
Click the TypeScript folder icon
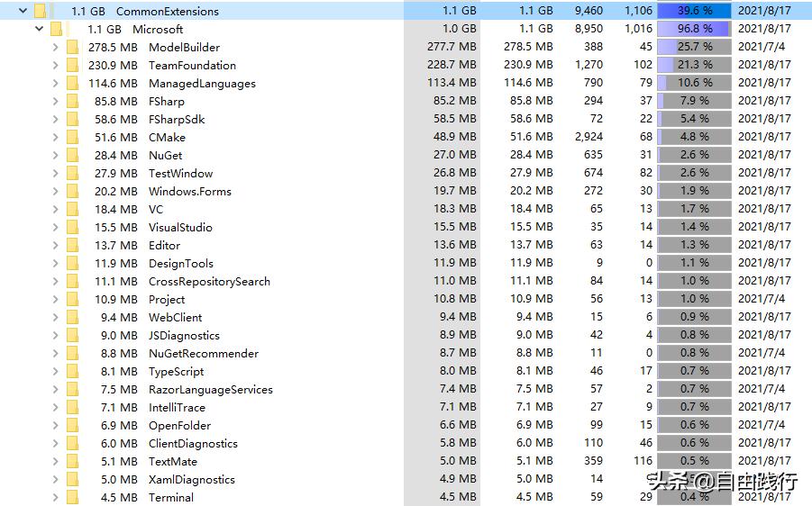click(72, 372)
